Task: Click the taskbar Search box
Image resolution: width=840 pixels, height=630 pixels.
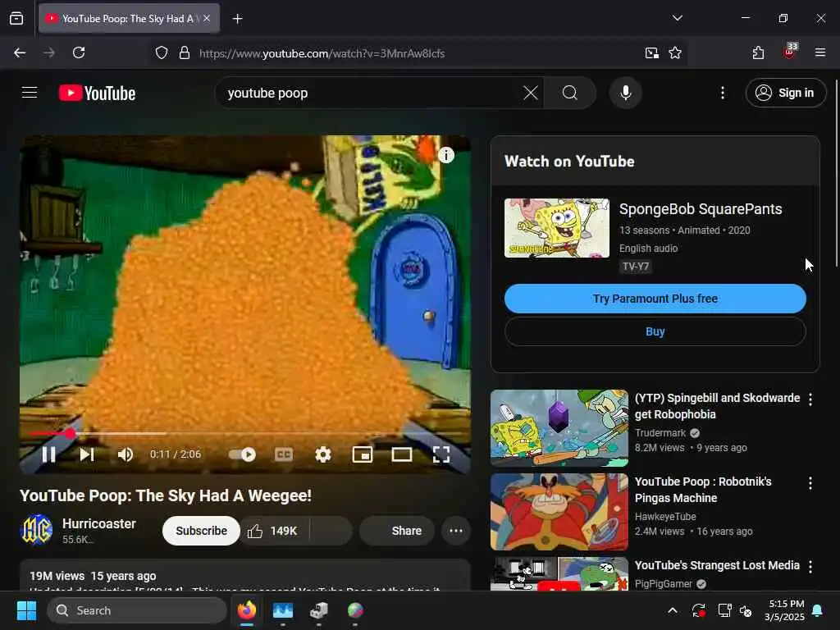Action: 137,610
